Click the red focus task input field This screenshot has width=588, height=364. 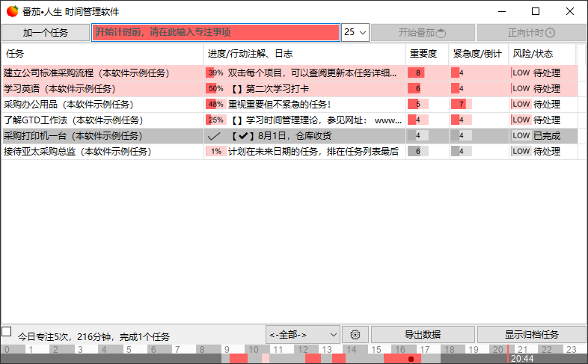coord(215,33)
